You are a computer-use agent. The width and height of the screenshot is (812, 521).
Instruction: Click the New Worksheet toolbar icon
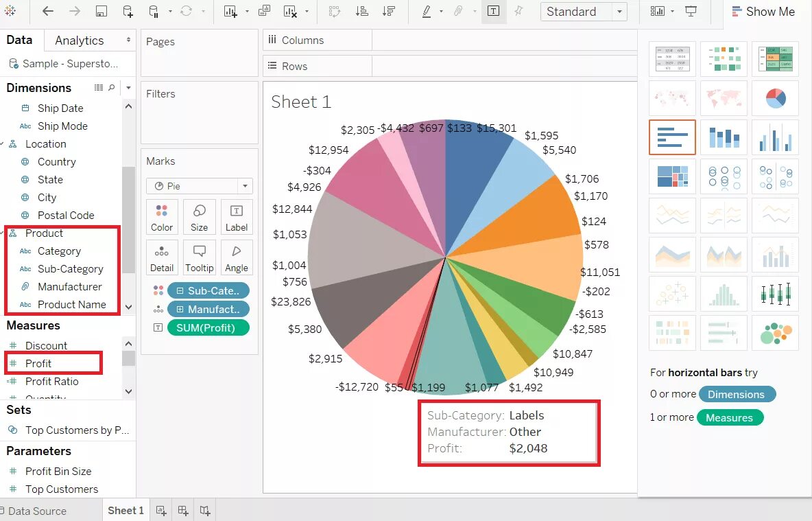pyautogui.click(x=230, y=12)
